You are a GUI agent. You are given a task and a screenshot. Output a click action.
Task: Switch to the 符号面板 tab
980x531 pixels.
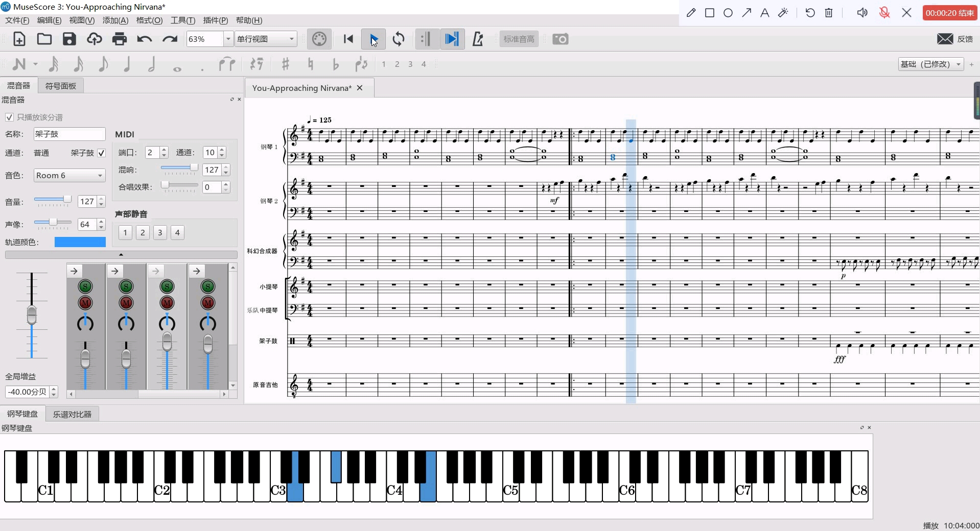pyautogui.click(x=60, y=85)
